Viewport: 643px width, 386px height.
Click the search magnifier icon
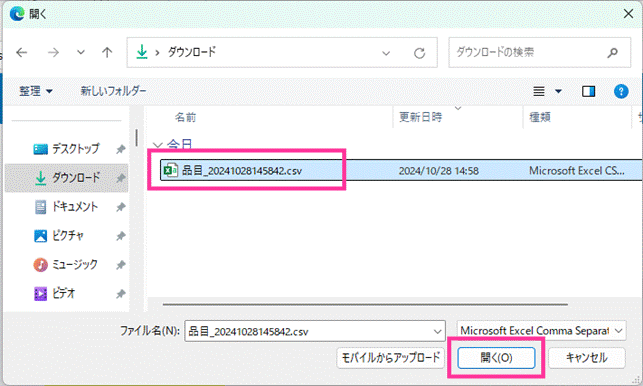tap(613, 53)
